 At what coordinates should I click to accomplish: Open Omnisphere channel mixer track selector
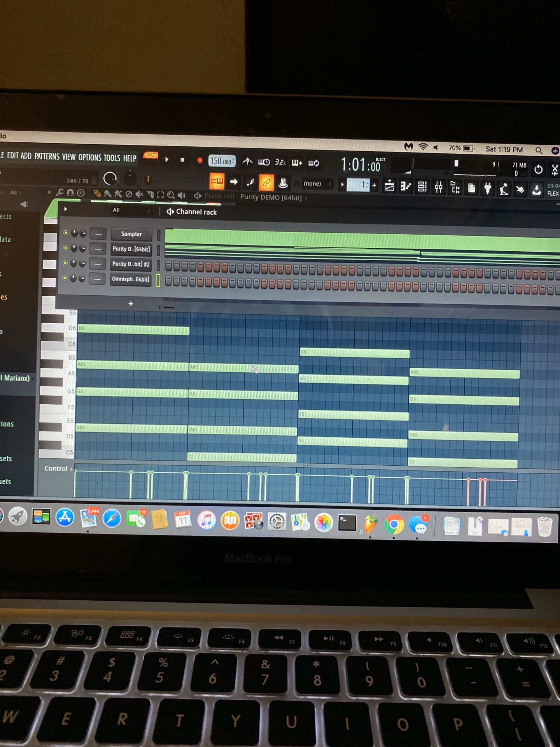tap(97, 279)
